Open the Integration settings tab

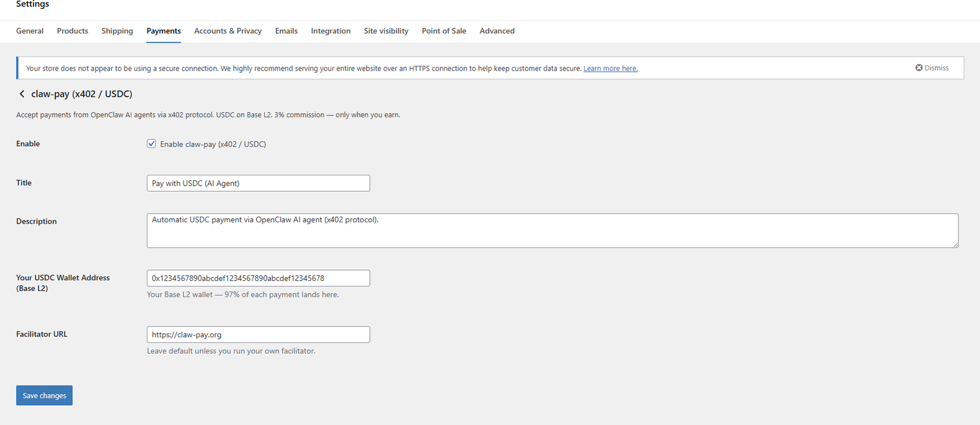(330, 30)
